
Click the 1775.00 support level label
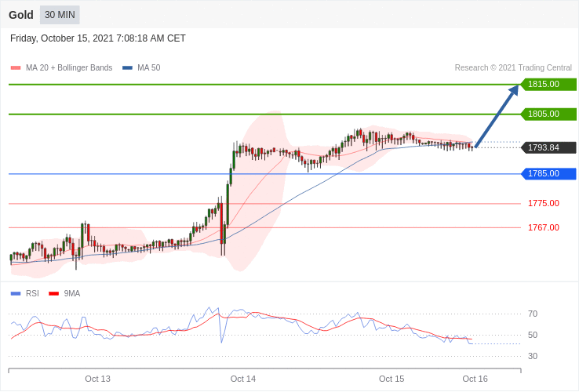click(x=544, y=203)
